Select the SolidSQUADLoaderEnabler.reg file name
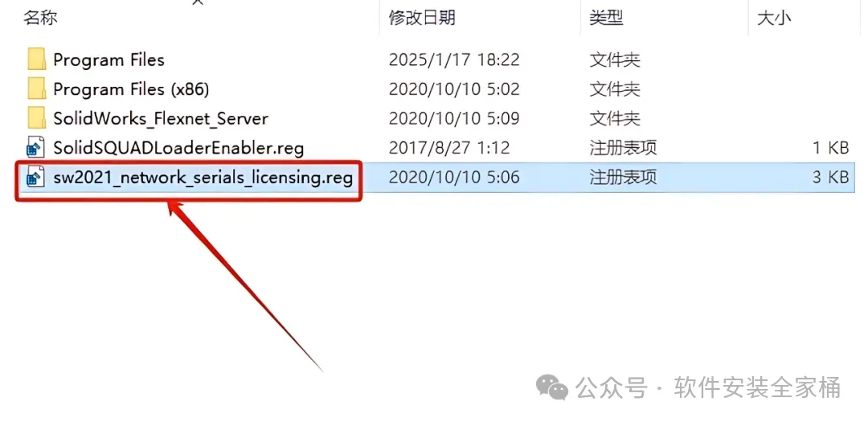868x422 pixels. 178,148
